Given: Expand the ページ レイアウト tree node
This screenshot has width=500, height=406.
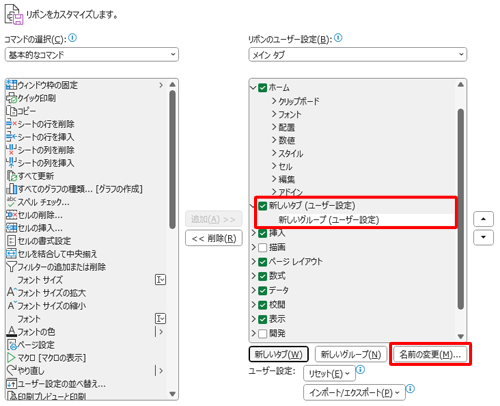Looking at the screenshot, I should pos(254,262).
